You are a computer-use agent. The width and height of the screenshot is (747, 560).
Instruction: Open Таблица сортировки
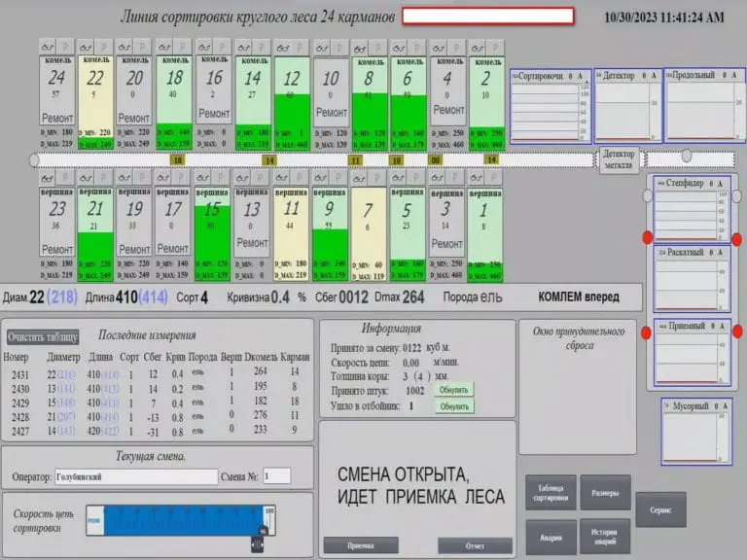[x=551, y=493]
